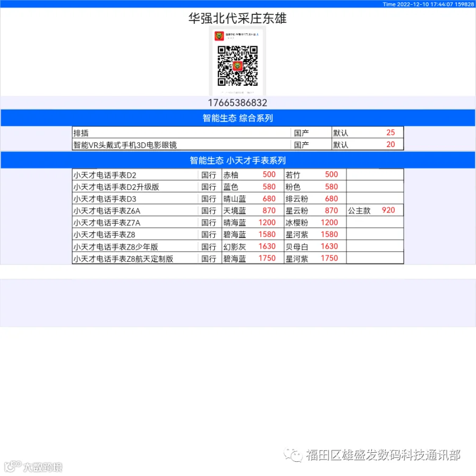
Task: Click 国产 in the 排插 row
Action: point(301,133)
